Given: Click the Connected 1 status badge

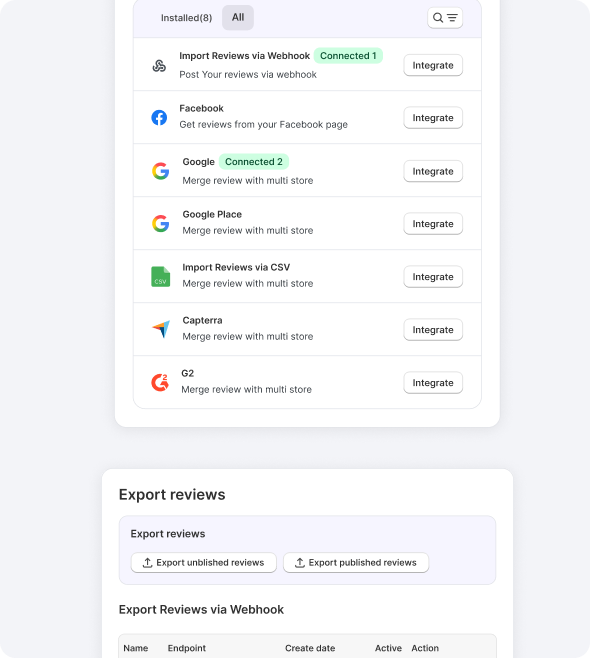Looking at the screenshot, I should point(348,56).
